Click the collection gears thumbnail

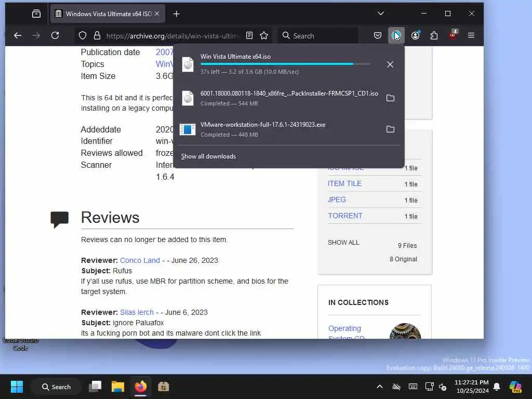coord(405,331)
